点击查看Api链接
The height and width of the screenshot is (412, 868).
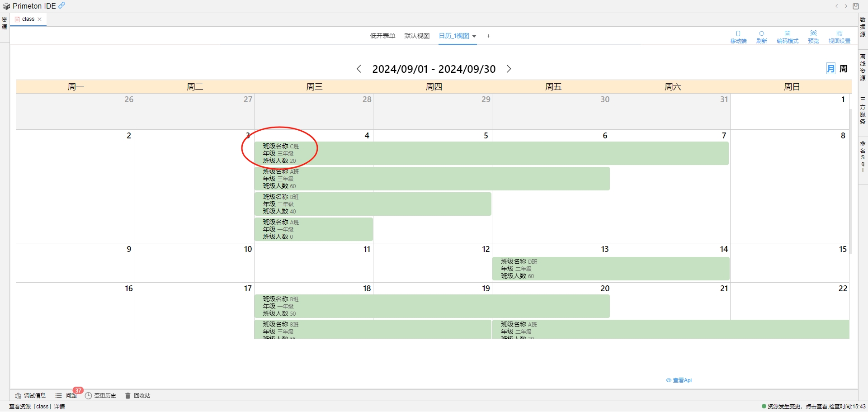tap(679, 380)
